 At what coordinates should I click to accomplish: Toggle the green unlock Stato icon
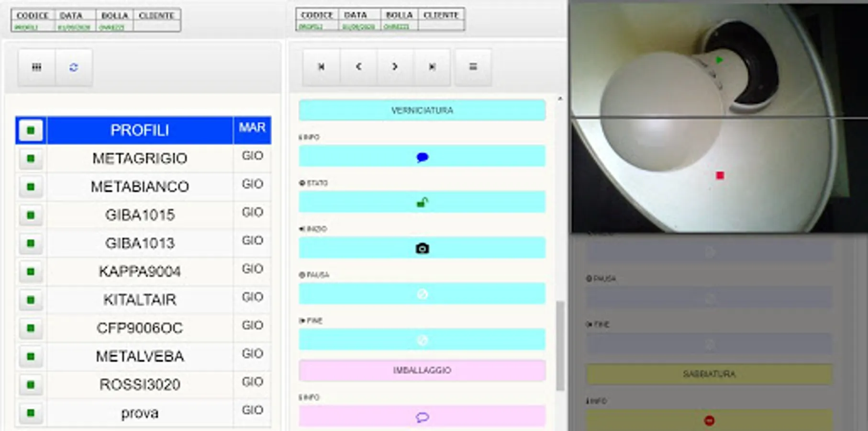coord(422,202)
